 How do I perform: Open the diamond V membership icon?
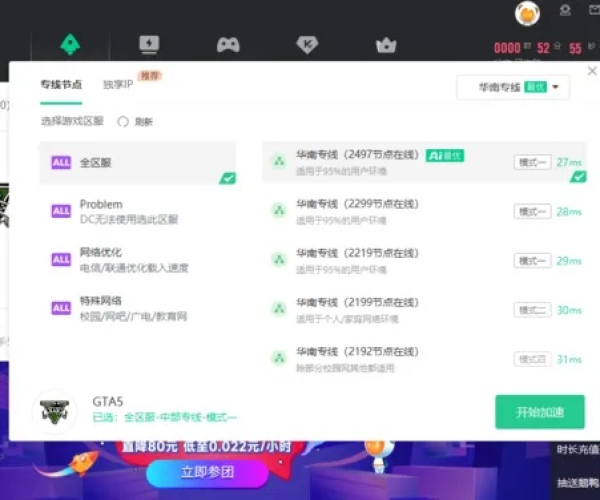point(307,45)
